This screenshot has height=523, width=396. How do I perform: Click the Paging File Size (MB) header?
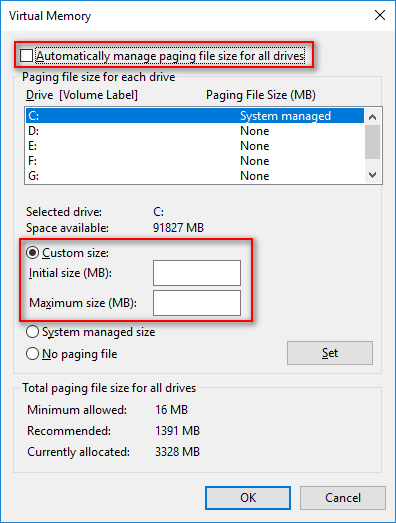[x=261, y=95]
